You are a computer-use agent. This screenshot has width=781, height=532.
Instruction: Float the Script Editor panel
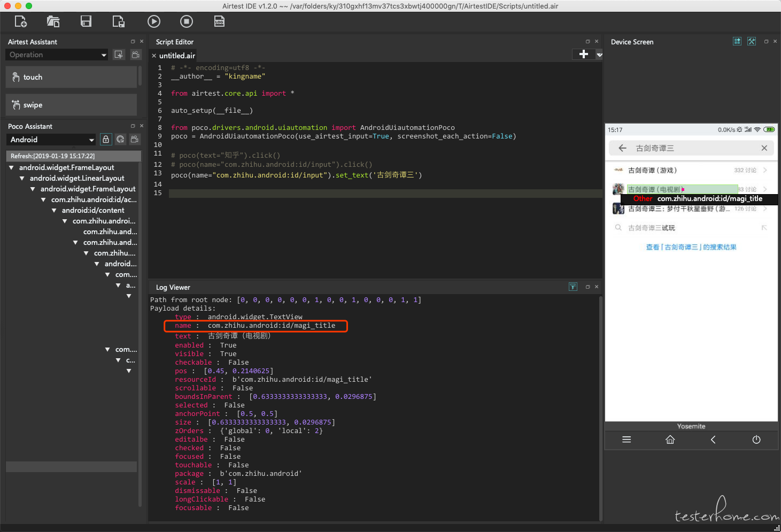click(587, 41)
